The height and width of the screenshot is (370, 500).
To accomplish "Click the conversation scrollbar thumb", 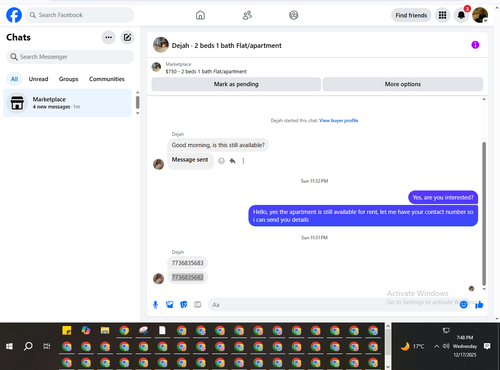I will 484,213.
